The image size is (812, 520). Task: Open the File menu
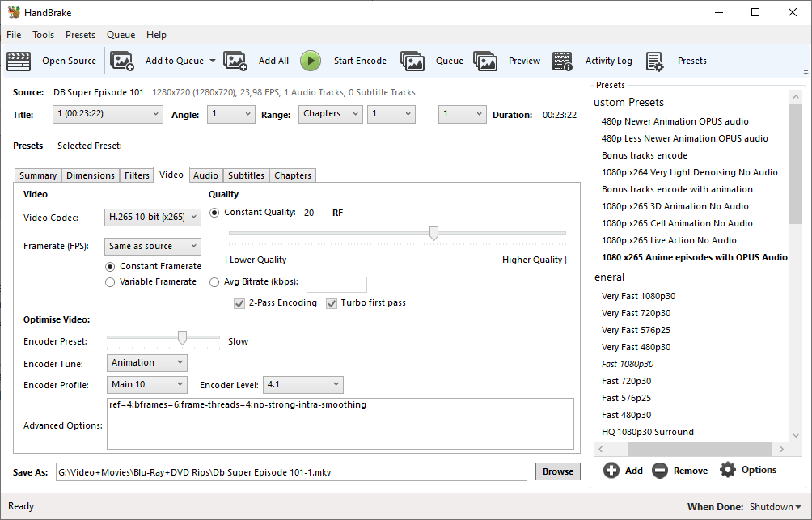(14, 35)
